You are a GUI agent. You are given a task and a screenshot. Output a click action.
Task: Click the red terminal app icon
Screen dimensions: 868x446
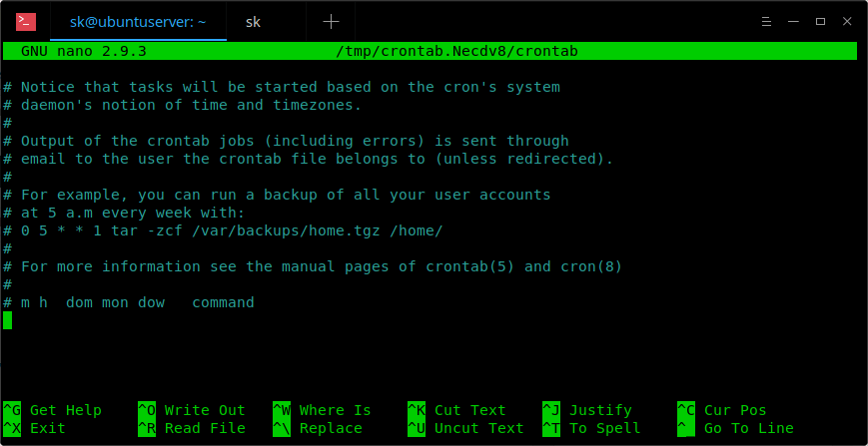[x=25, y=22]
